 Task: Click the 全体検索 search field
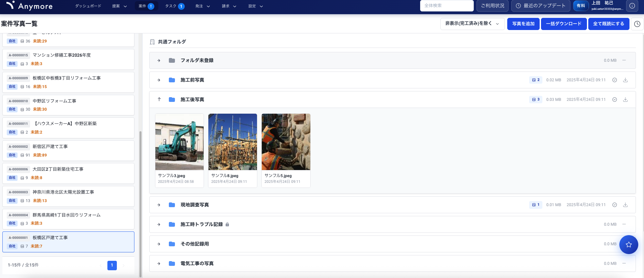[x=446, y=6]
